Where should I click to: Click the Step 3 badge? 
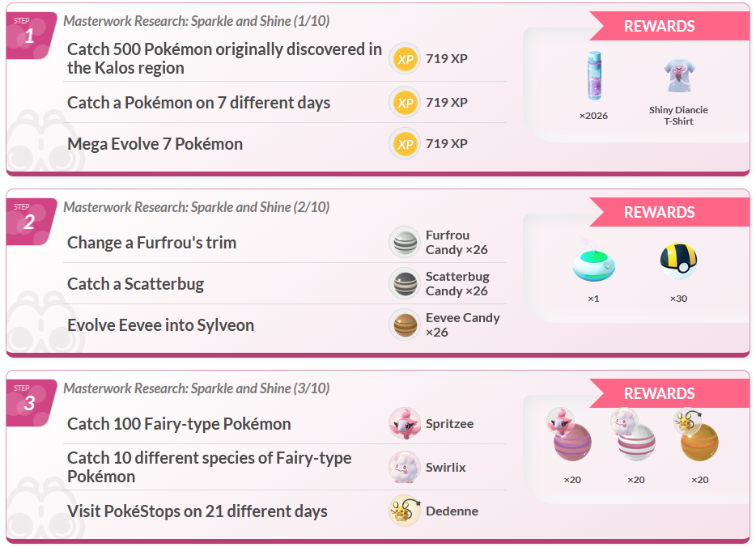(29, 402)
